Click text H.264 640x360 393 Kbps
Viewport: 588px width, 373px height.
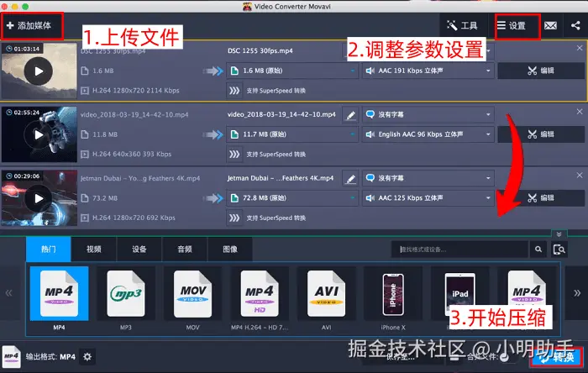(x=132, y=154)
